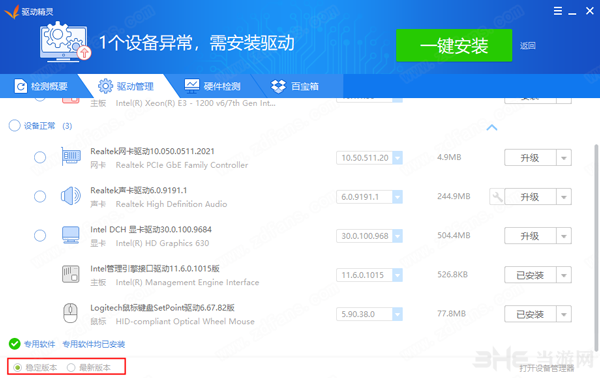
Task: Click the green check 专用软件 icon
Action: coord(15,344)
